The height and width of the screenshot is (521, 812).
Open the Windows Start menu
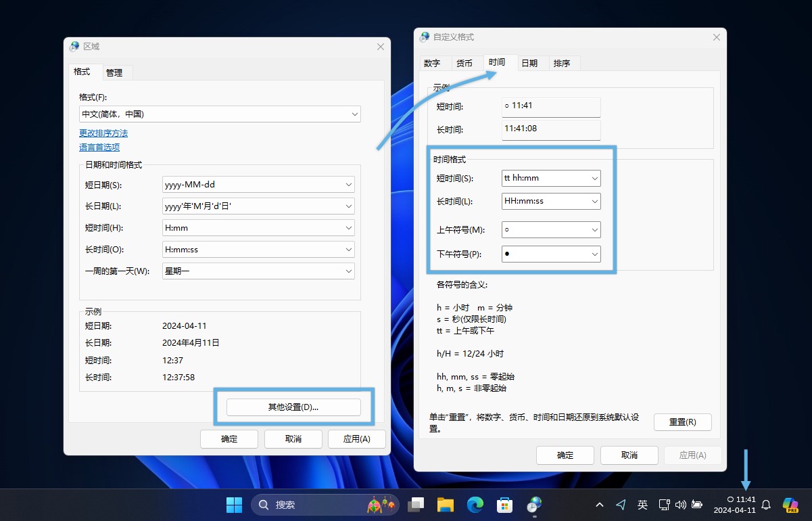pyautogui.click(x=234, y=505)
